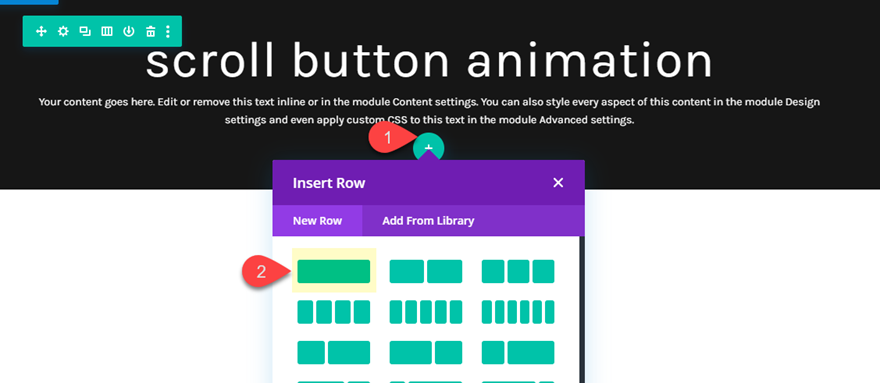Open more options three-dot menu
This screenshot has width=880, height=383.
pos(168,31)
